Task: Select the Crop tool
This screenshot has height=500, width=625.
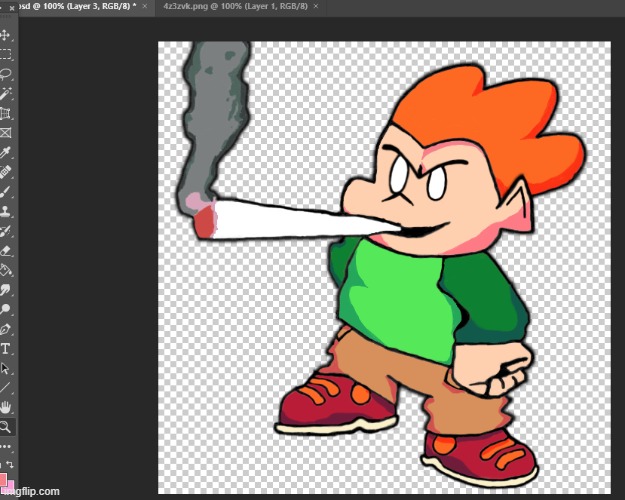Action: pyautogui.click(x=5, y=113)
